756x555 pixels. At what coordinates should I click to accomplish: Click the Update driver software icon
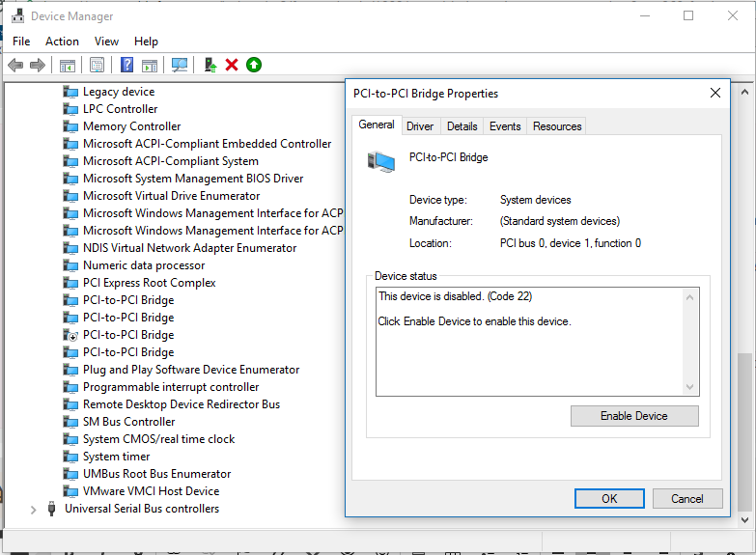[x=210, y=65]
